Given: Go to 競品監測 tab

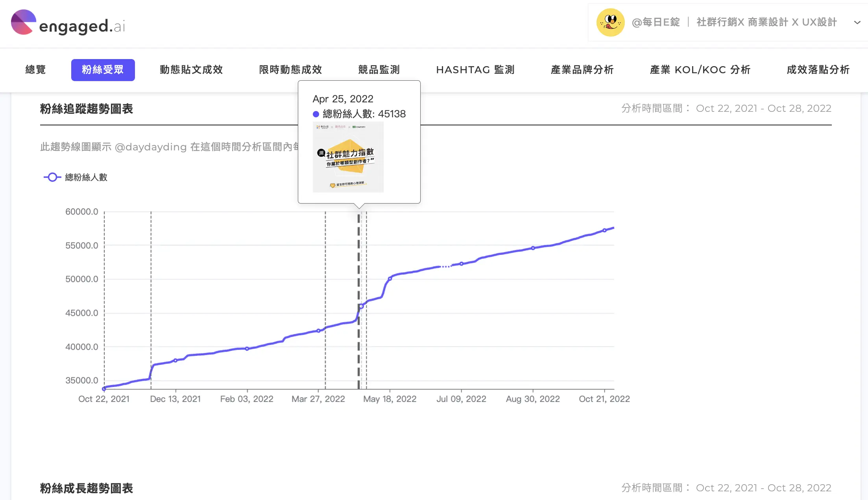Looking at the screenshot, I should 379,70.
